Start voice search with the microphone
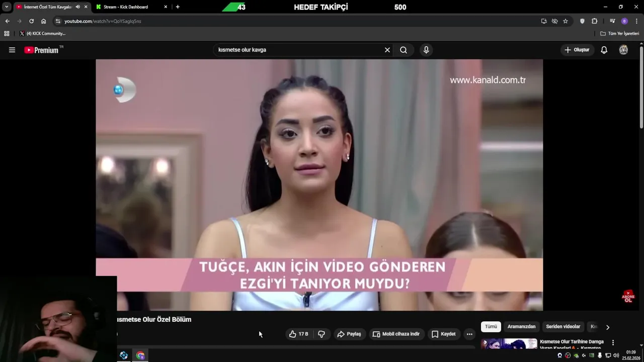The height and width of the screenshot is (362, 644). (x=426, y=50)
